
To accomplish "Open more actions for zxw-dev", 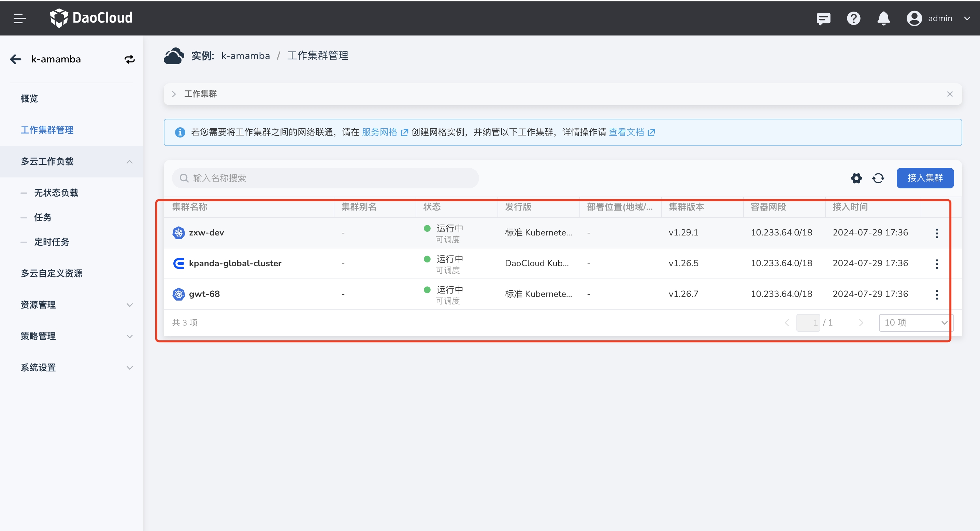I will click(x=937, y=233).
